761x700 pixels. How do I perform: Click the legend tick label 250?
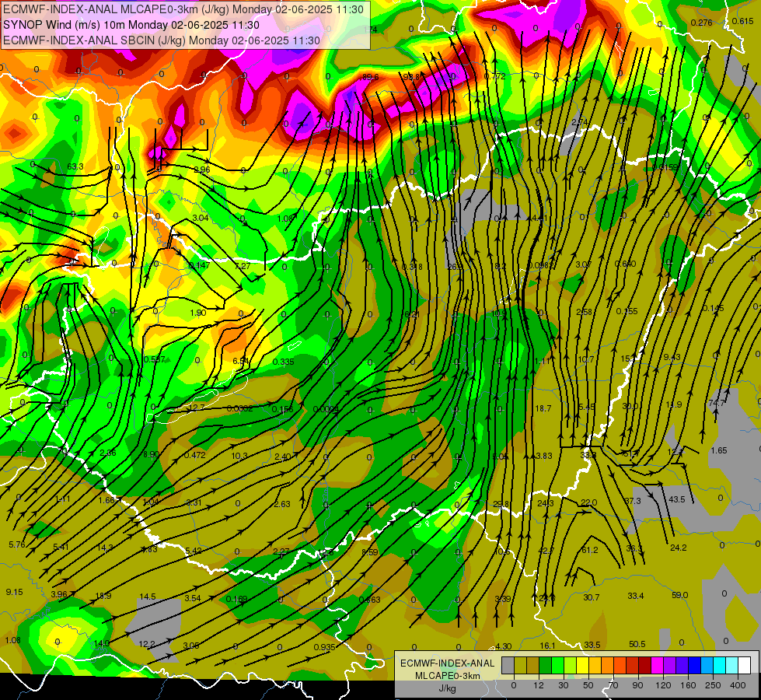pos(713,685)
